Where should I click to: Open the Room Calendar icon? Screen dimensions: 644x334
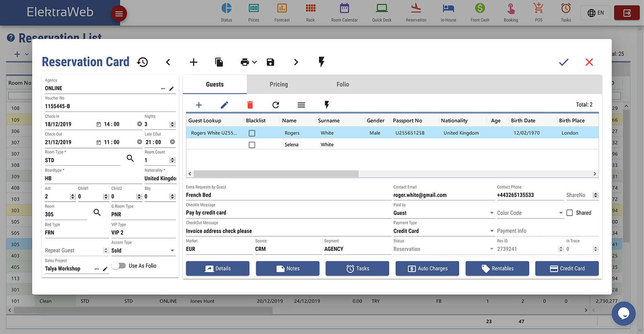(345, 8)
